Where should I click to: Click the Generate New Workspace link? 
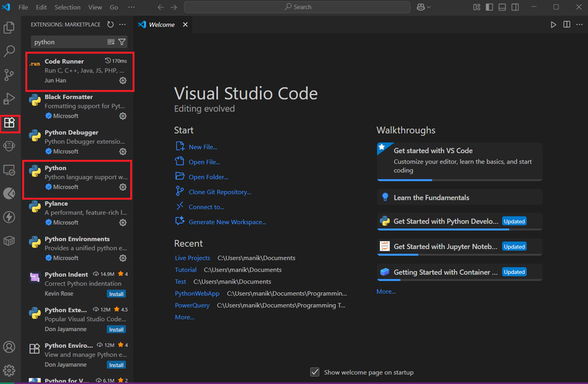227,222
